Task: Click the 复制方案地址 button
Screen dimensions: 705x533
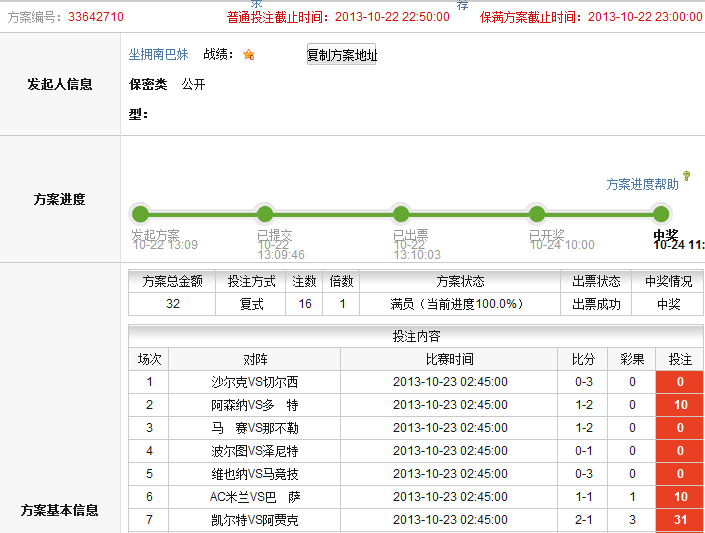Action: [342, 55]
